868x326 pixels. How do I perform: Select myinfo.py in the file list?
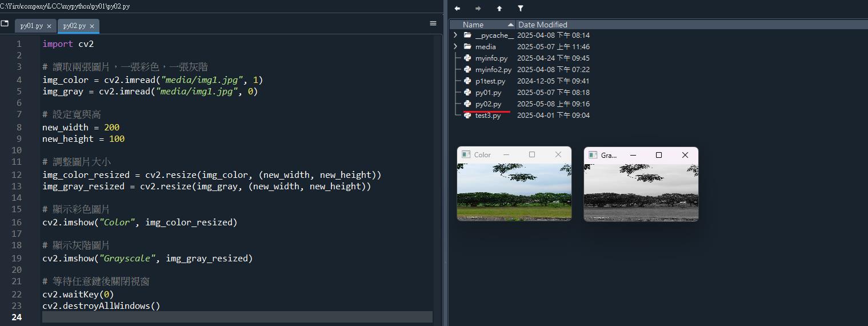(x=491, y=58)
